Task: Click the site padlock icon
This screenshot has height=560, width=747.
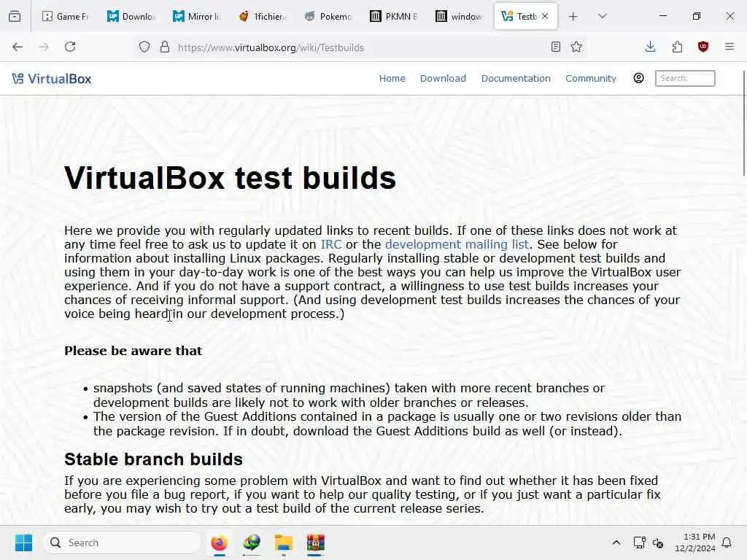Action: 165,47
